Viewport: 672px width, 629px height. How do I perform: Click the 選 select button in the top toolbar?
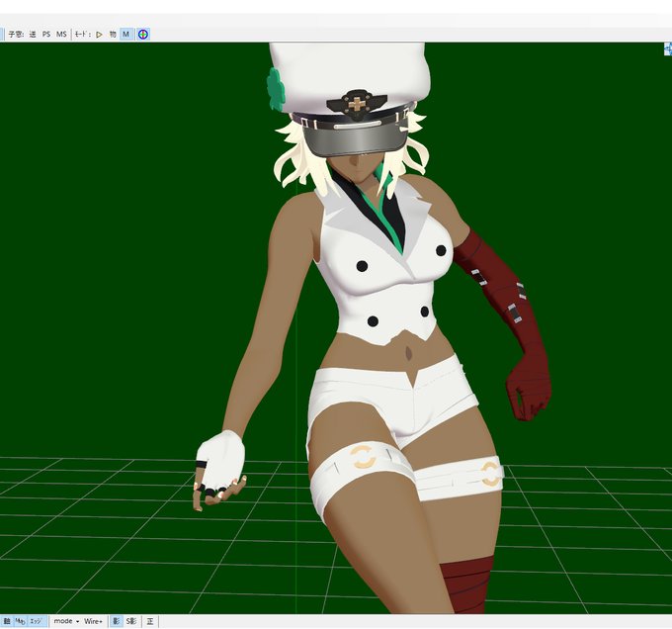[33, 35]
